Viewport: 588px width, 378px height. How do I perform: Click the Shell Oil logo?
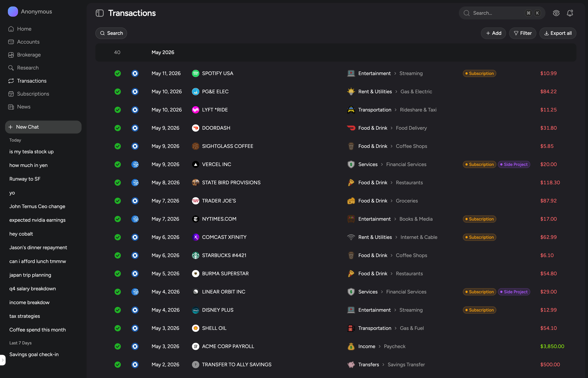click(195, 328)
